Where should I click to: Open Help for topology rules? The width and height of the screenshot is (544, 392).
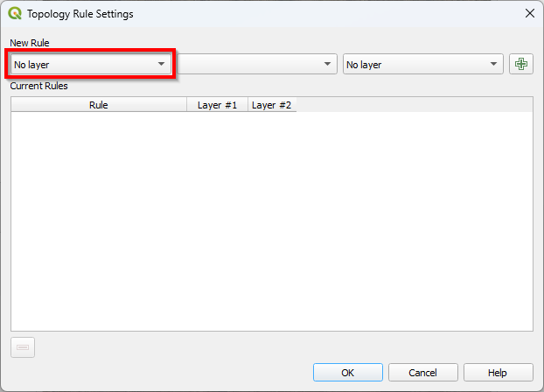pyautogui.click(x=498, y=372)
